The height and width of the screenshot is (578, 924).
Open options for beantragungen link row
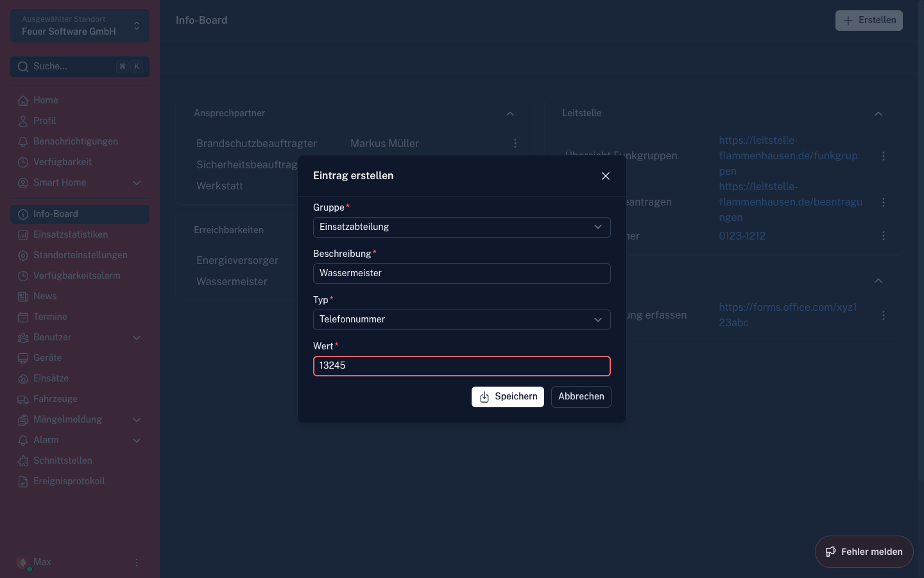point(884,202)
